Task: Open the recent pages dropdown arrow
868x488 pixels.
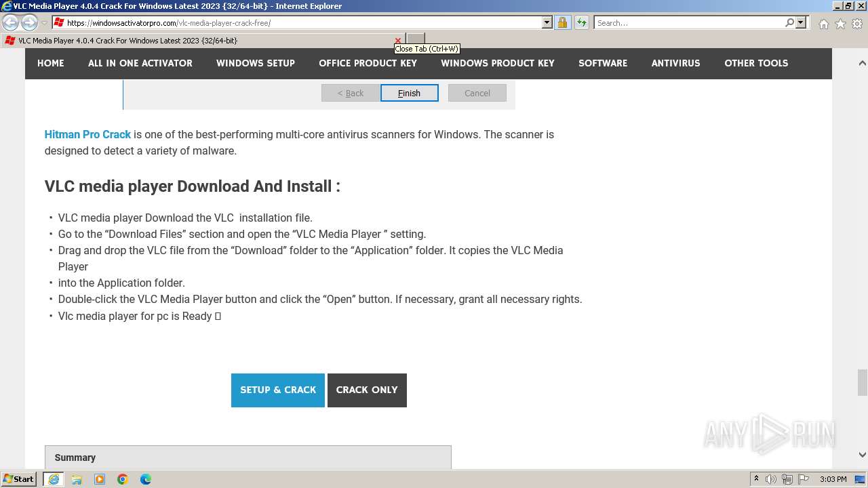Action: [44, 23]
